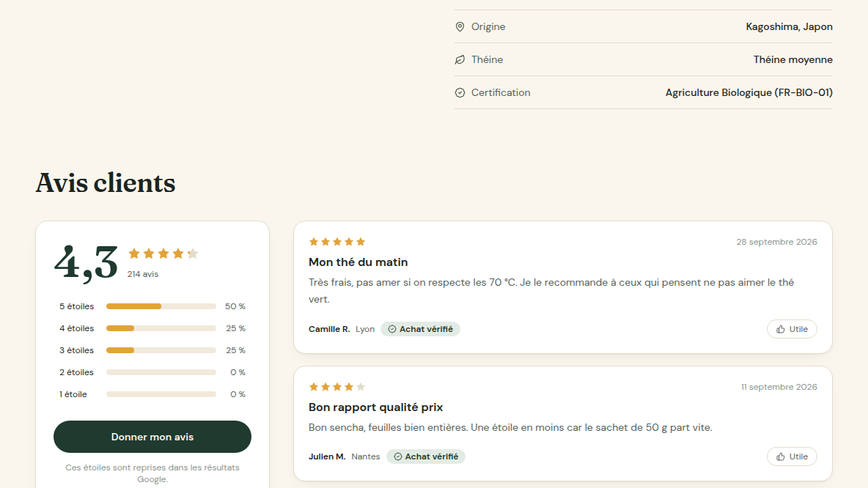Click the 2 étoiles rating bar

[x=161, y=372]
